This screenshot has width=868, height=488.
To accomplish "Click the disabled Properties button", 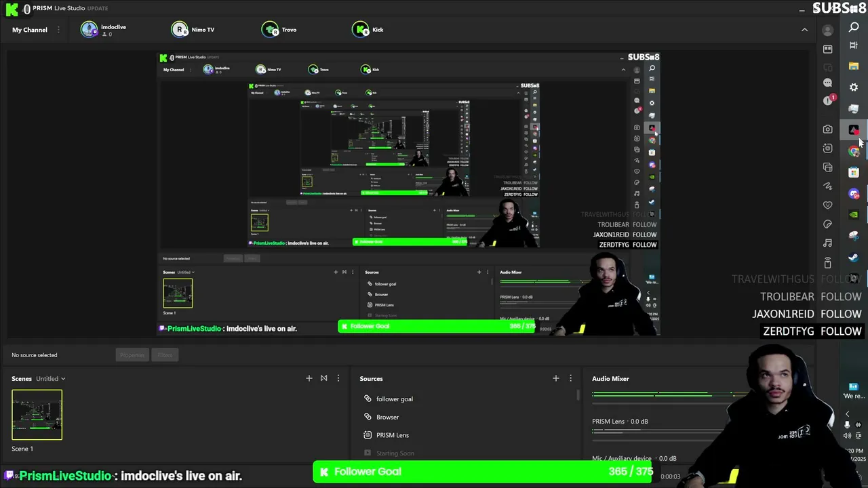I will [132, 355].
